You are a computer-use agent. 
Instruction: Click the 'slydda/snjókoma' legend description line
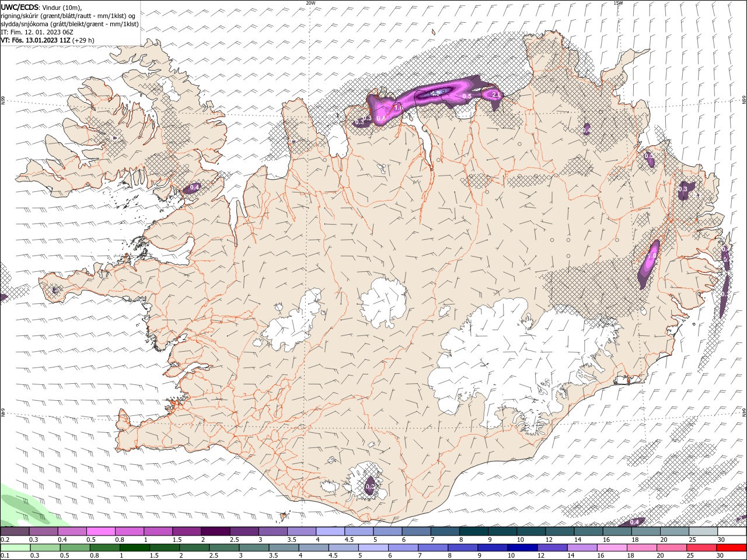click(x=69, y=24)
